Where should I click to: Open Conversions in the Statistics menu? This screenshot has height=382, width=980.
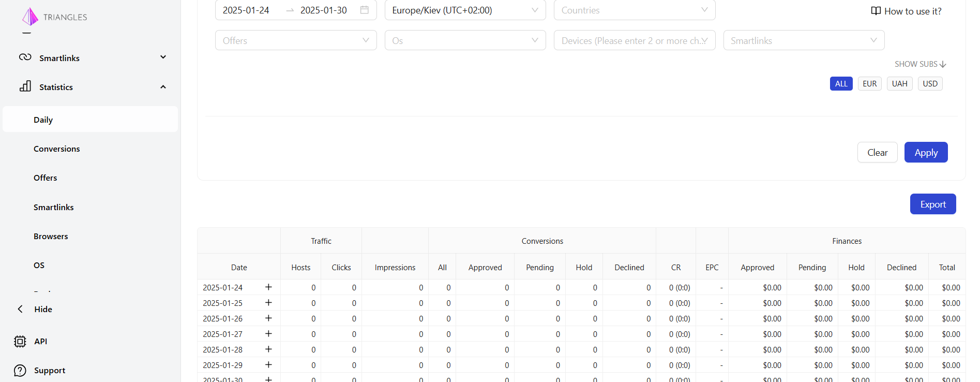tap(57, 149)
